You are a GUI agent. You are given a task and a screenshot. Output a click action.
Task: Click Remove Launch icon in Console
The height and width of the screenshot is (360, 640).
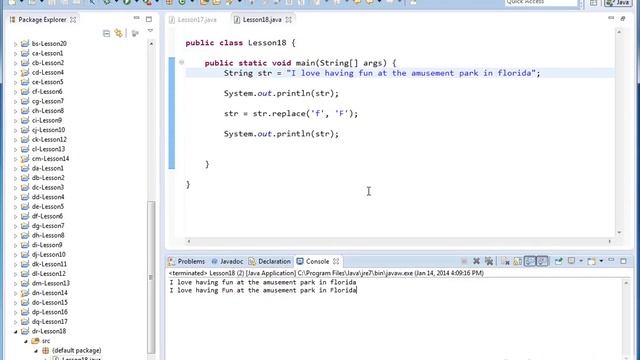pyautogui.click(x=476, y=261)
